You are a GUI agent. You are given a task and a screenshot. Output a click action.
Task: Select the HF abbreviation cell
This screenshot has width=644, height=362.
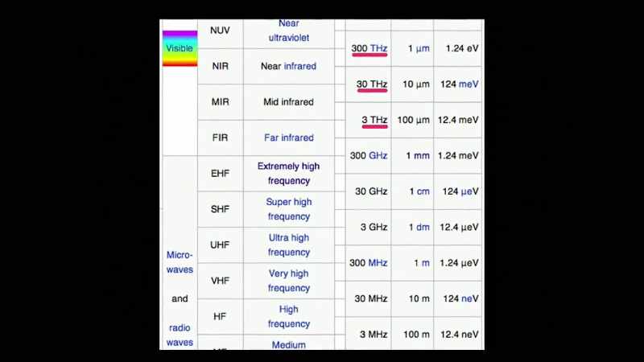(x=220, y=316)
